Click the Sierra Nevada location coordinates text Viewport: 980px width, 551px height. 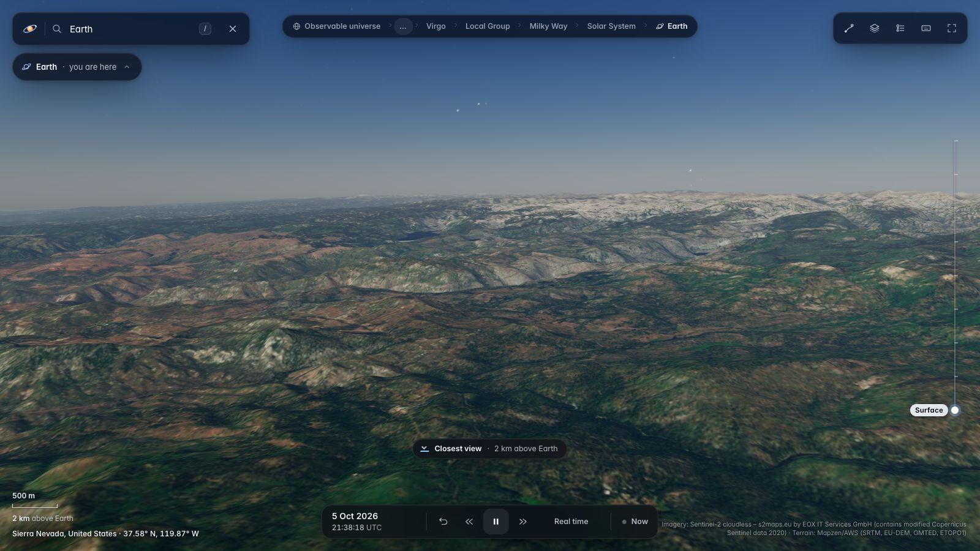click(x=105, y=534)
